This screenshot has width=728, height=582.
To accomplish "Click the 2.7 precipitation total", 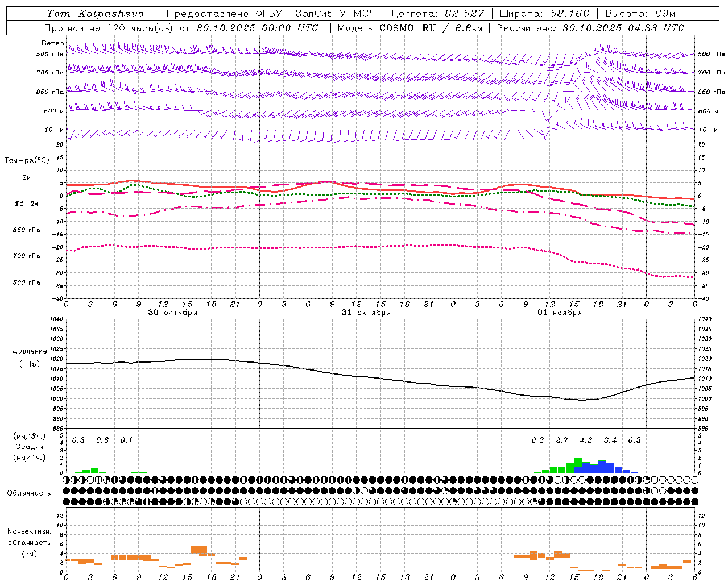I will coord(562,440).
